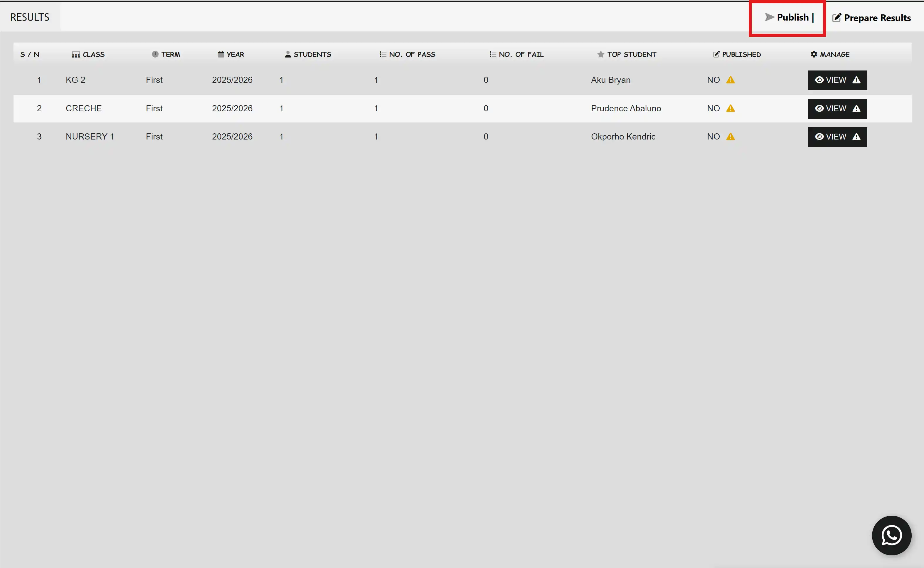View results for CRECHE class
924x568 pixels.
coord(837,109)
